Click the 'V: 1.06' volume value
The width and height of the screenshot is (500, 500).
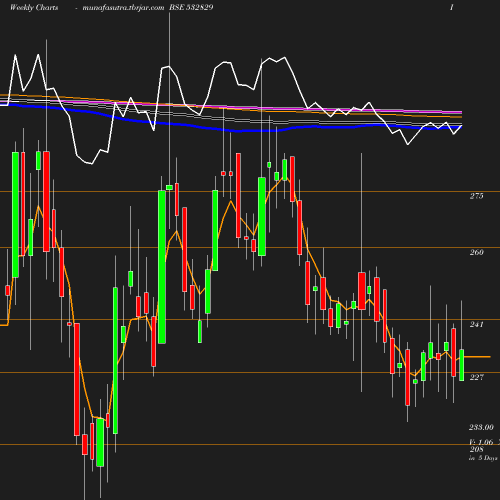pyautogui.click(x=481, y=442)
